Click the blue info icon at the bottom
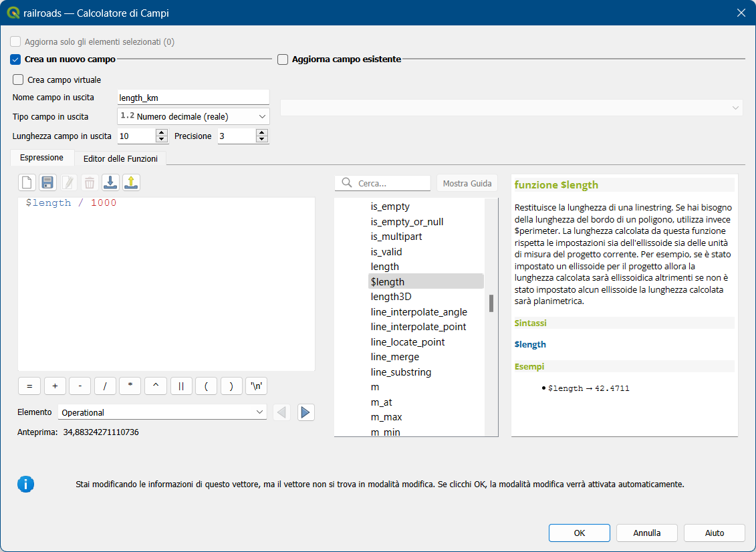756x552 pixels. pyautogui.click(x=25, y=484)
